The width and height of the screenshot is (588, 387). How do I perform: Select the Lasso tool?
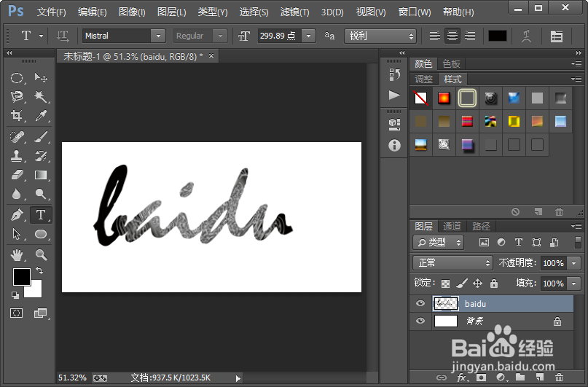coord(17,96)
